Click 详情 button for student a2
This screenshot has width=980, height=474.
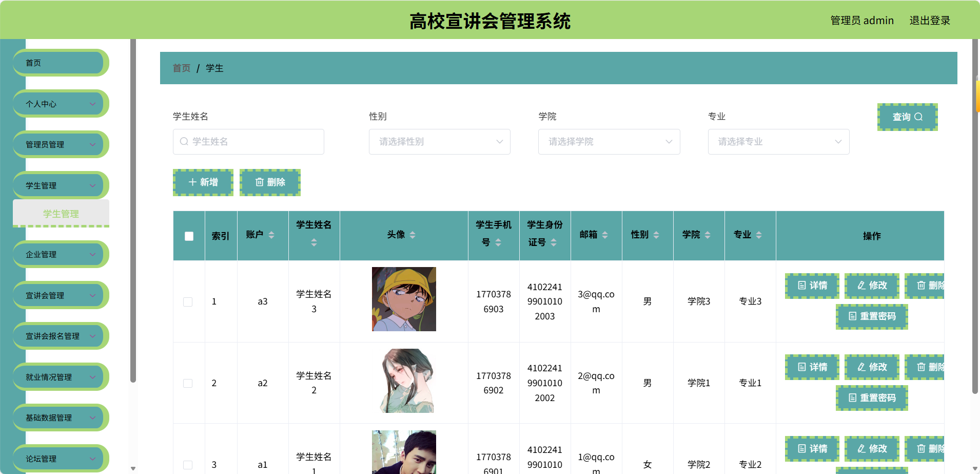tap(812, 367)
